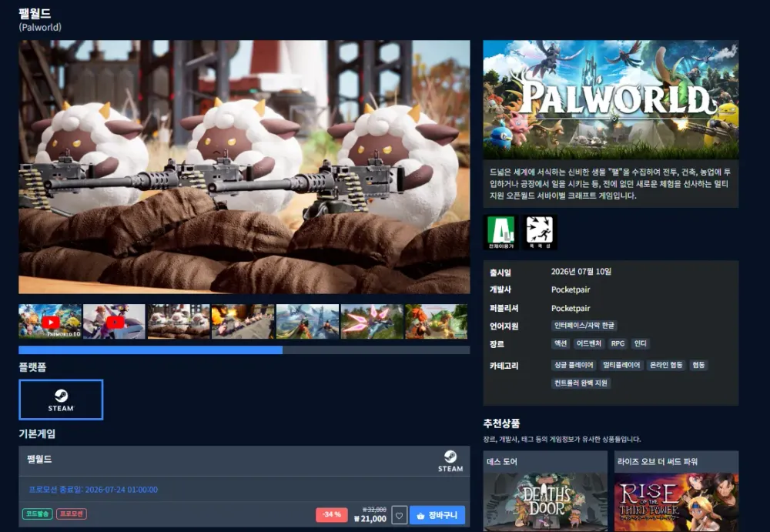This screenshot has width=770, height=532.
Task: Select the sheep gunners screenshot thumbnail
Action: pyautogui.click(x=179, y=322)
